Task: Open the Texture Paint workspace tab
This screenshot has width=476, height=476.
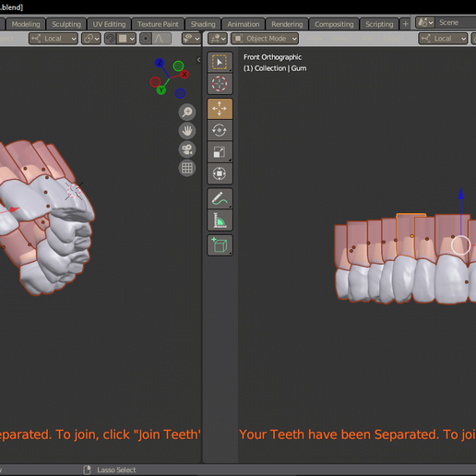Action: point(158,24)
